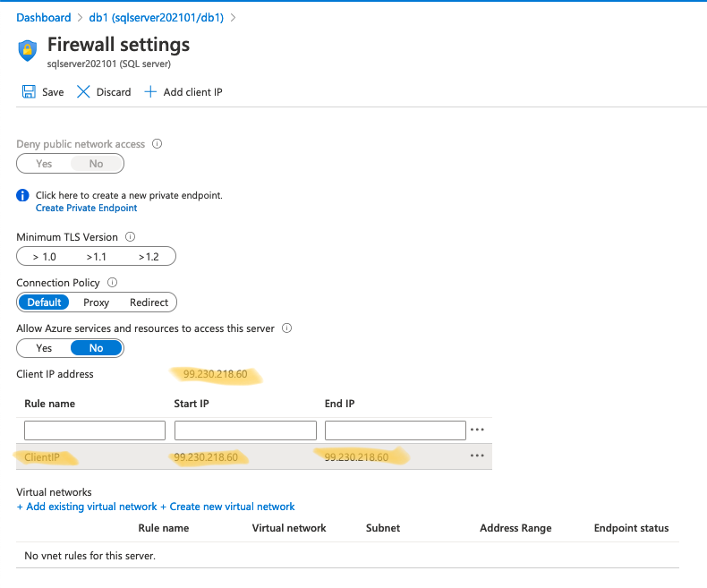This screenshot has width=707, height=588.
Task: Open info icon beside Connection Policy
Action: coord(112,282)
